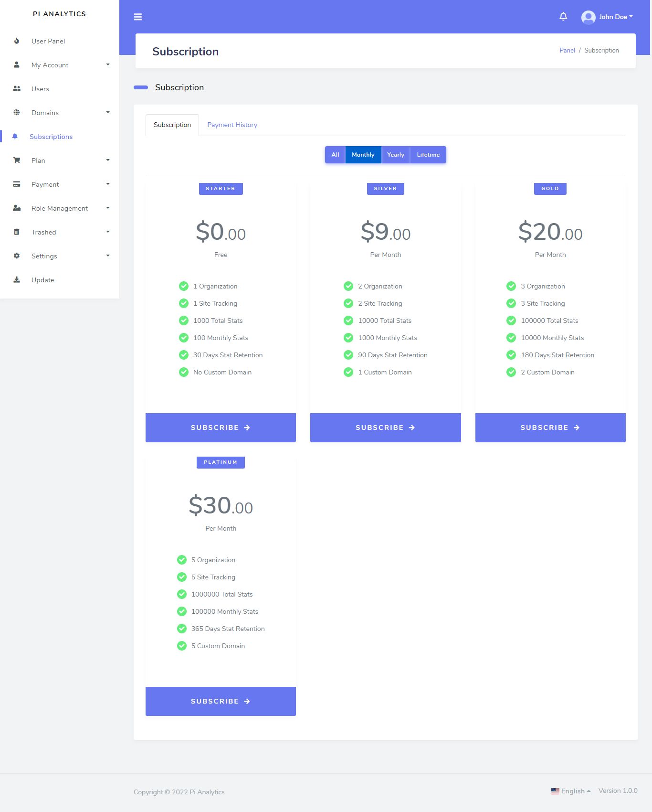The height and width of the screenshot is (812, 652).
Task: Expand the Trashed submenu arrow
Action: coord(108,232)
